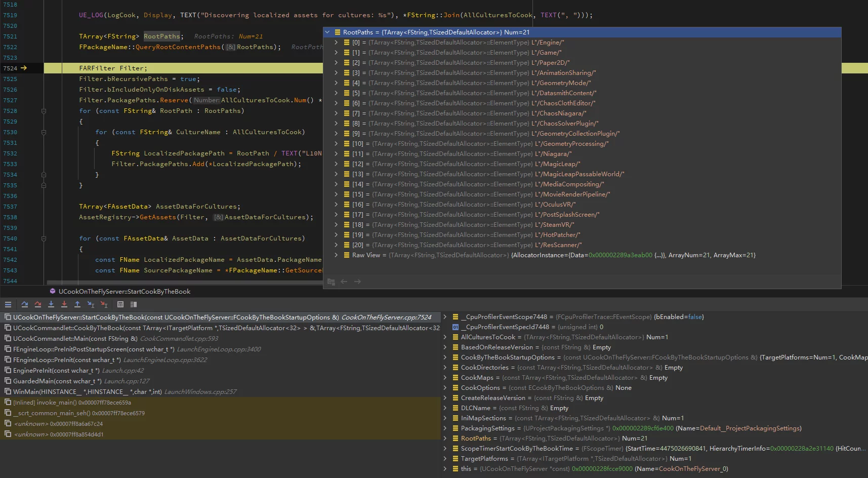Screen dimensions: 868x478
Task: Click the blue Run to Cursor icon
Action: (x=91, y=304)
